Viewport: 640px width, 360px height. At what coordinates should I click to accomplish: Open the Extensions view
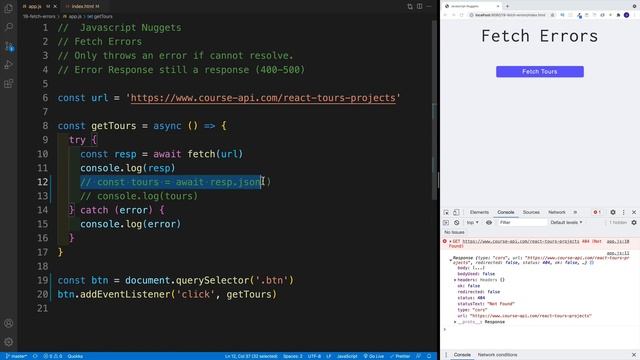coord(9,84)
